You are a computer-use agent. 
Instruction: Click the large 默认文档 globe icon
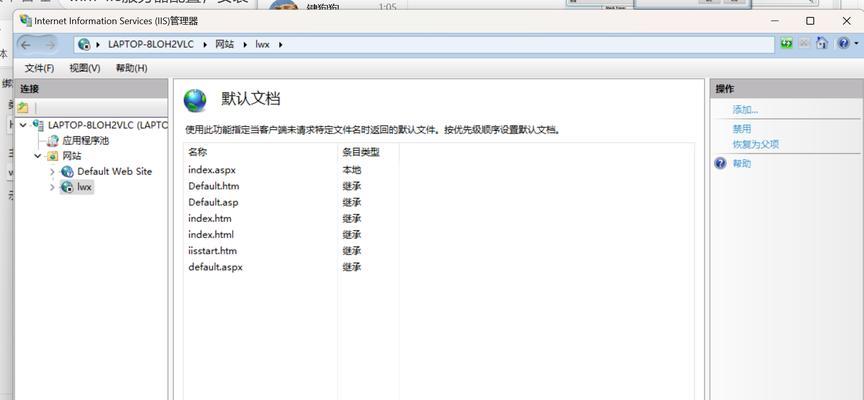pyautogui.click(x=195, y=100)
